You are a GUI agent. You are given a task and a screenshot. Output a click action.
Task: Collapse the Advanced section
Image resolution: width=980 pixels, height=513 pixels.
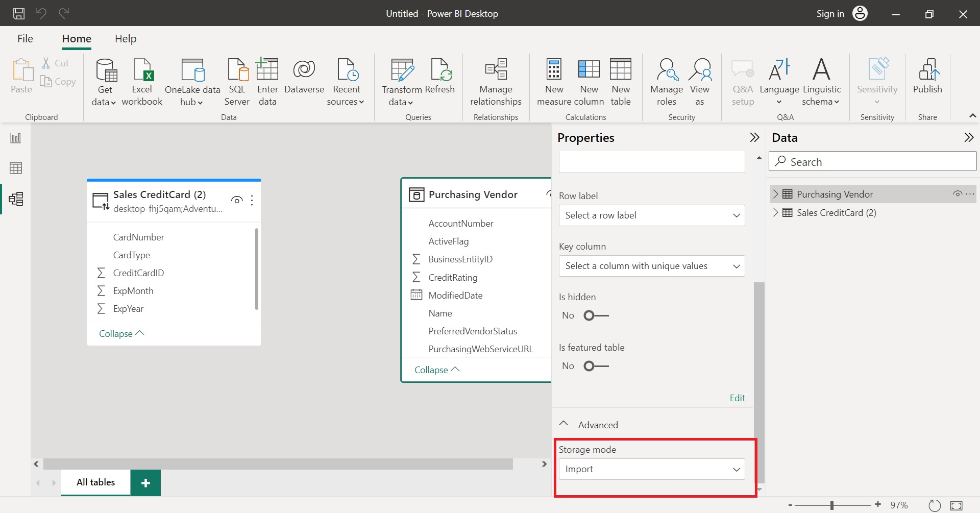[563, 424]
